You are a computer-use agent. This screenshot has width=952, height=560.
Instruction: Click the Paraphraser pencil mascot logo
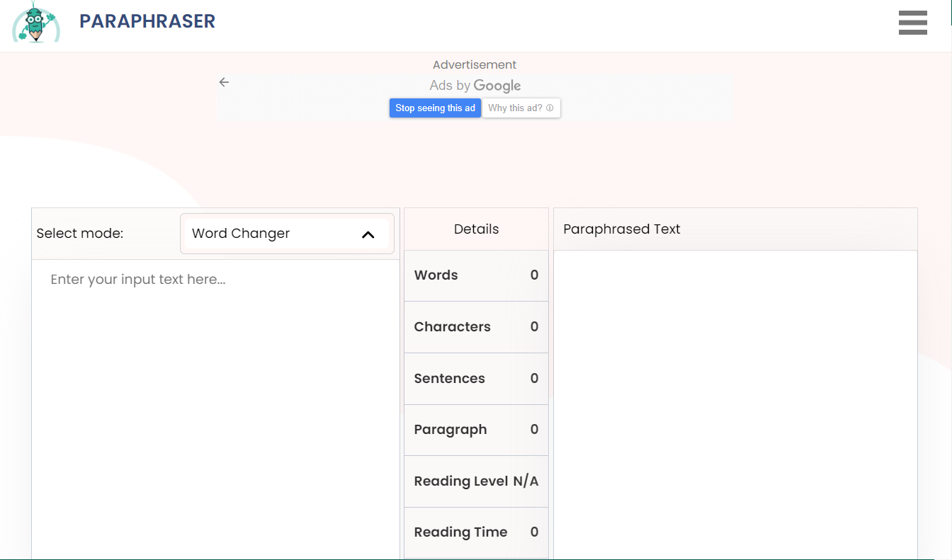tap(35, 22)
